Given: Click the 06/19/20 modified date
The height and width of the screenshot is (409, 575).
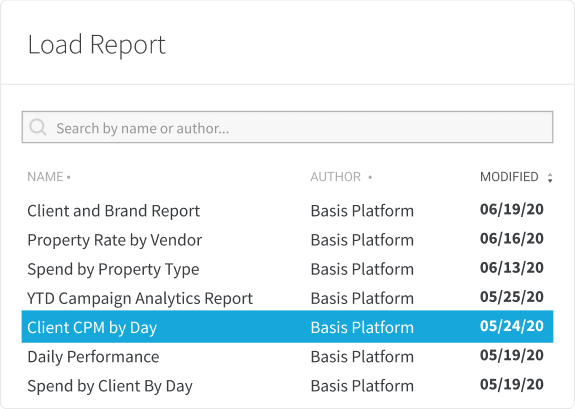Looking at the screenshot, I should (x=512, y=209).
